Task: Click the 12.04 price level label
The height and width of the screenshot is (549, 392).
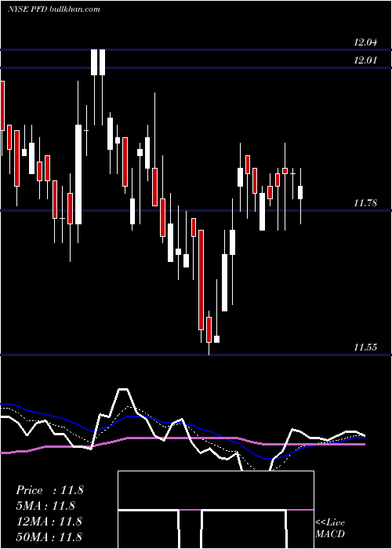Action: click(x=365, y=42)
